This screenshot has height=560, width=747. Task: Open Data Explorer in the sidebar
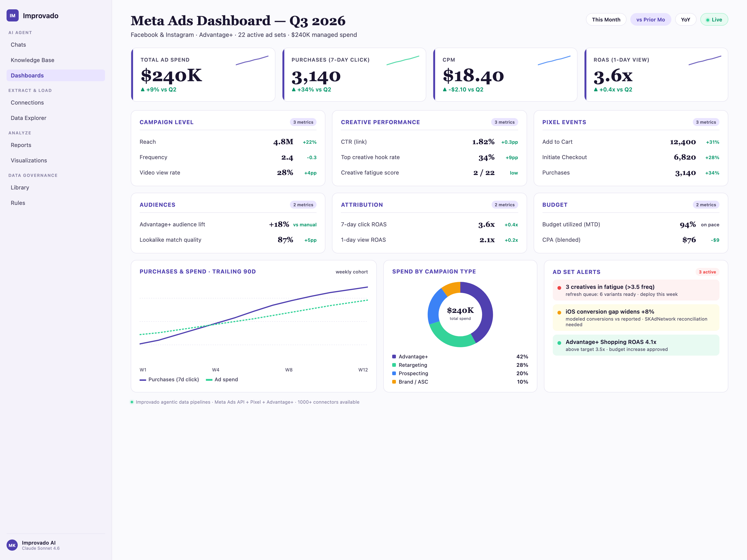click(56, 118)
